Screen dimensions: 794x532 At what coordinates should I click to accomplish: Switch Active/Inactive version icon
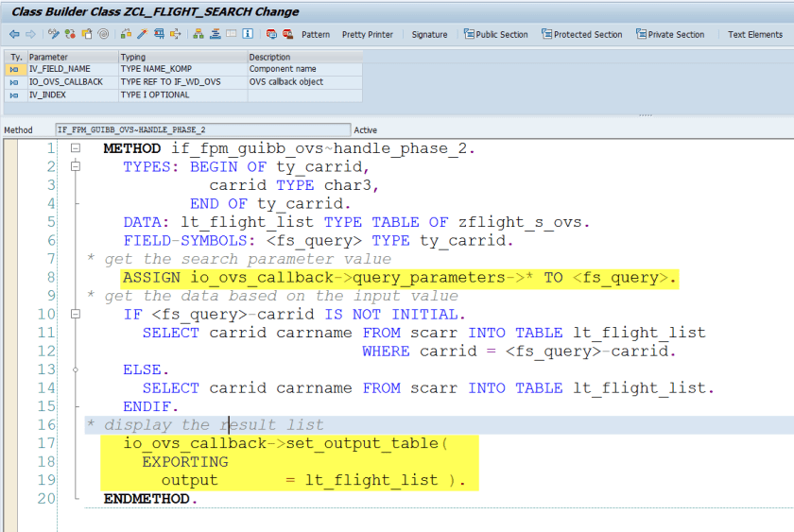coord(70,34)
